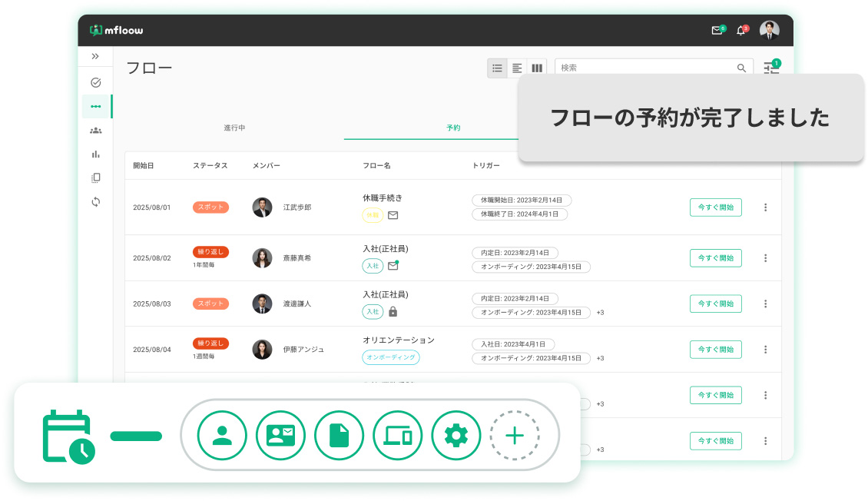Click the フローの予約が完了しました notification

click(691, 118)
